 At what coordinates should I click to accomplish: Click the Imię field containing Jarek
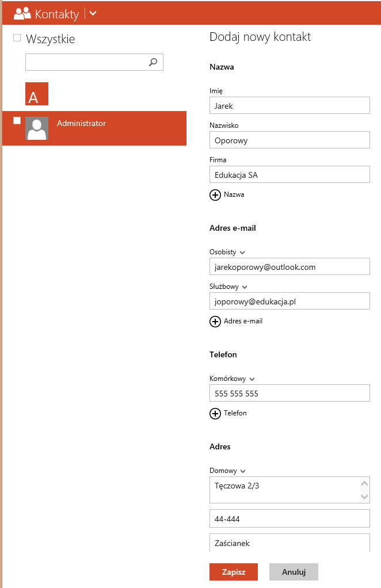click(x=289, y=106)
